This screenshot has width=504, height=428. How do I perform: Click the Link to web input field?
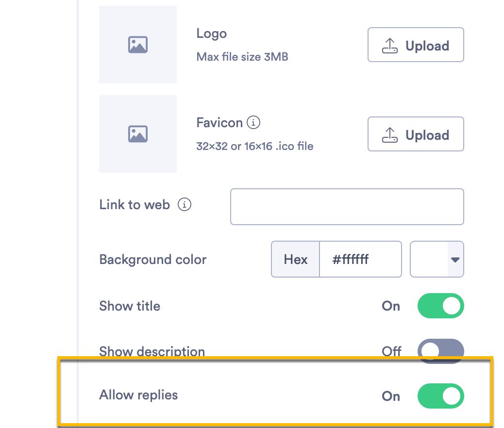tap(347, 207)
